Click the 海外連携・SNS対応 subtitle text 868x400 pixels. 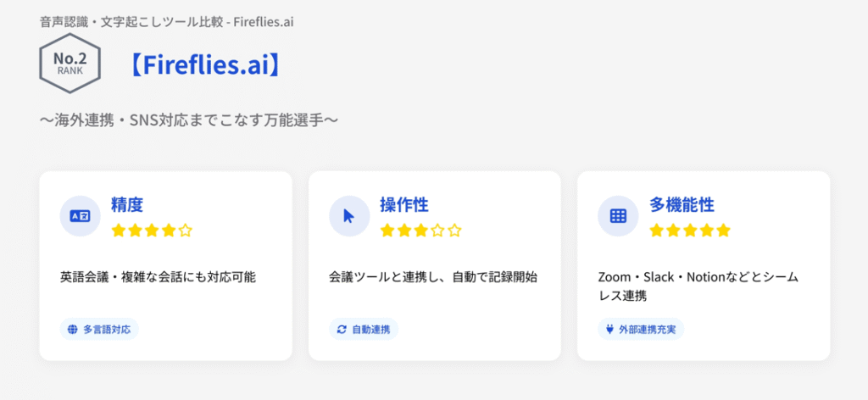click(189, 119)
